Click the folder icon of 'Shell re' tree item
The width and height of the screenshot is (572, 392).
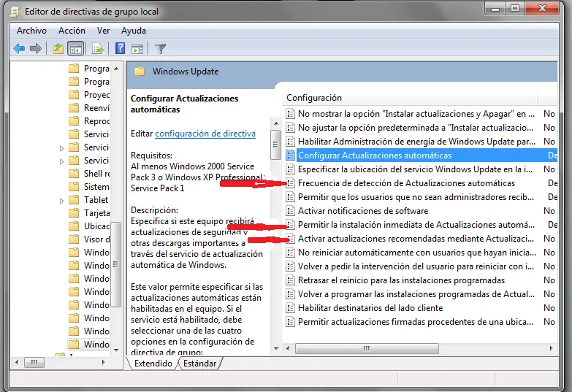pyautogui.click(x=74, y=174)
